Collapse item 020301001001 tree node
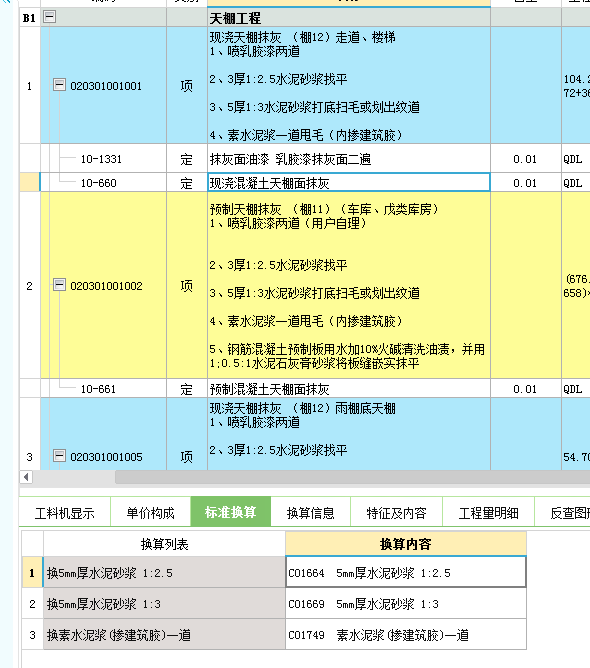 pos(59,85)
